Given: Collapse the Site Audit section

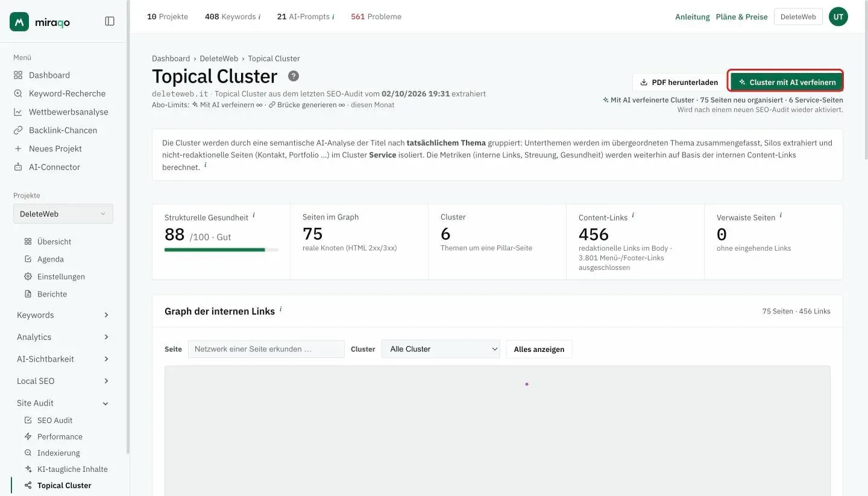Looking at the screenshot, I should 63,403.
